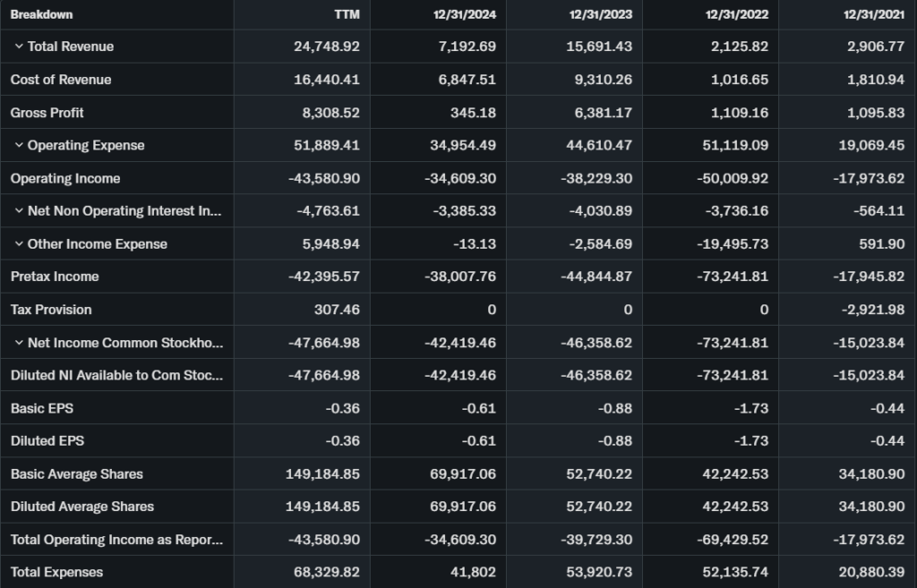Viewport: 917px width, 588px height.
Task: Expand Net Income Common Stockholders chevron
Action: pos(19,343)
